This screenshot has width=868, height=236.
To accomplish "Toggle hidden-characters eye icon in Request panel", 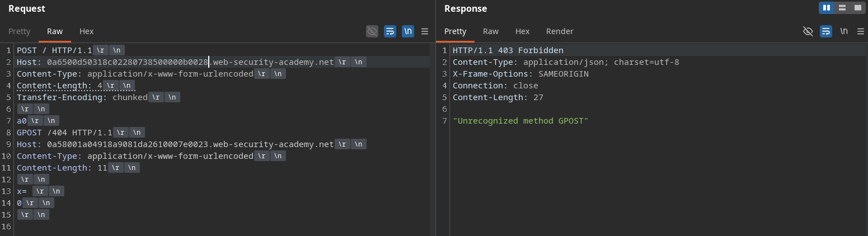I will (x=372, y=31).
